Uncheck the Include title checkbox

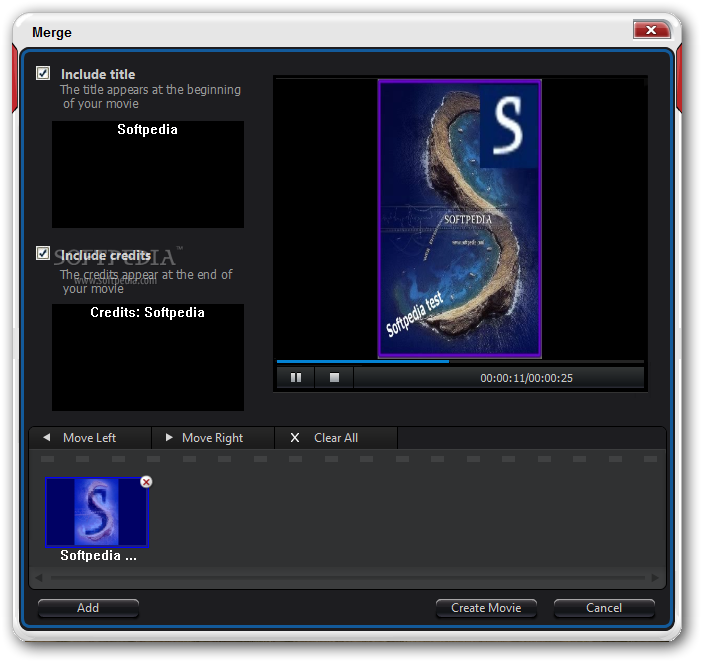pyautogui.click(x=43, y=73)
